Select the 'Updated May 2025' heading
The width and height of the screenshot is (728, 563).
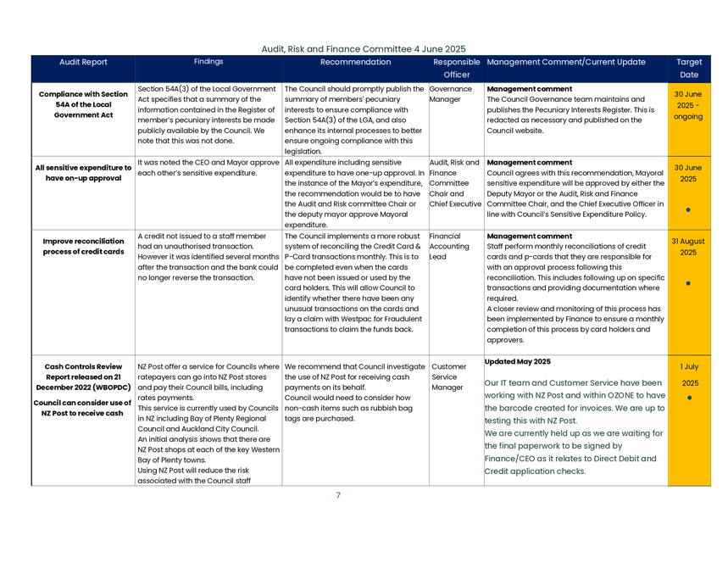coord(518,361)
